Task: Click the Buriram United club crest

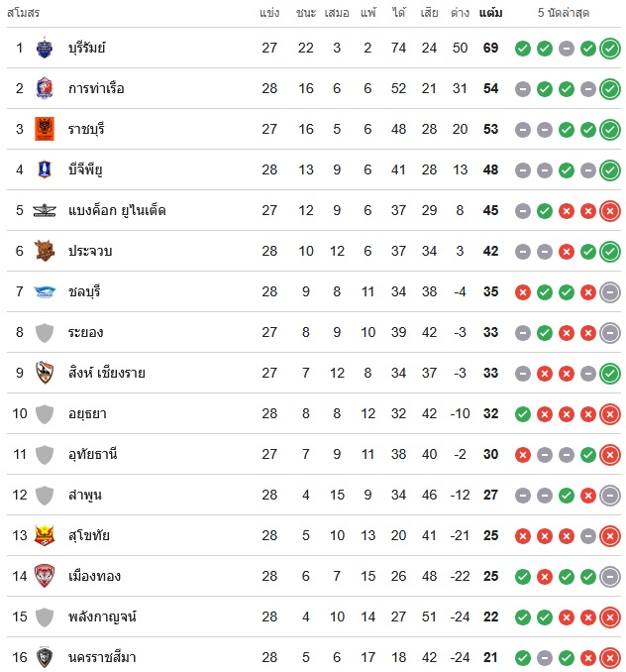Action: [45, 49]
